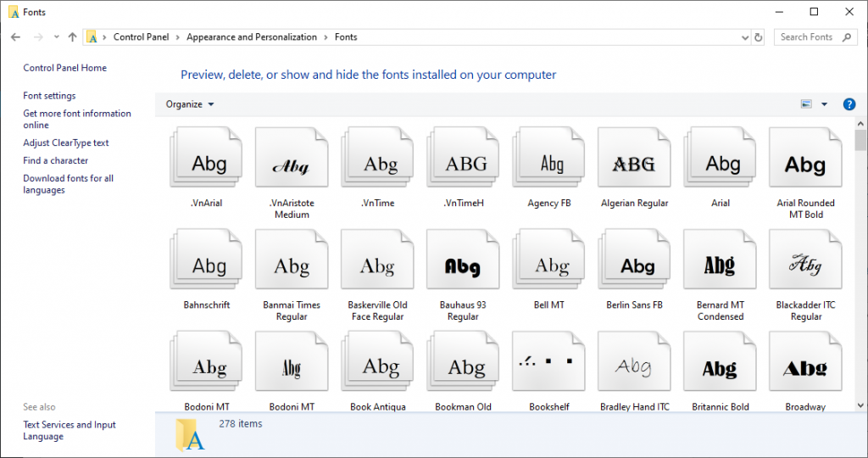Open the Organize dropdown menu
The height and width of the screenshot is (458, 868).
(x=190, y=104)
